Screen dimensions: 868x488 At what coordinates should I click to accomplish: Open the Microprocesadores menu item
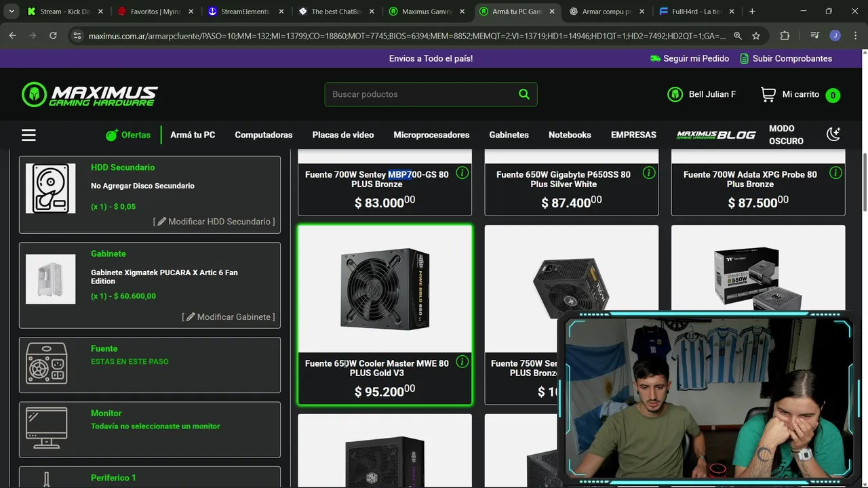[x=431, y=135]
